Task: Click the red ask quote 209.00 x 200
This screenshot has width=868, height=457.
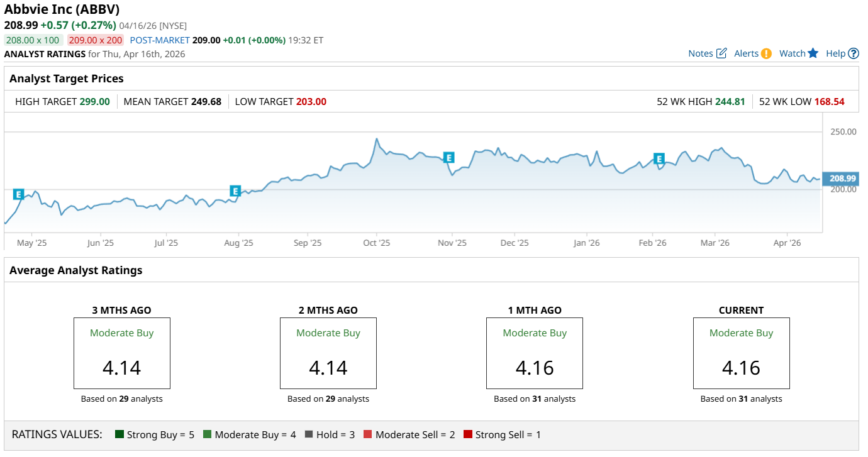Action: pos(96,40)
